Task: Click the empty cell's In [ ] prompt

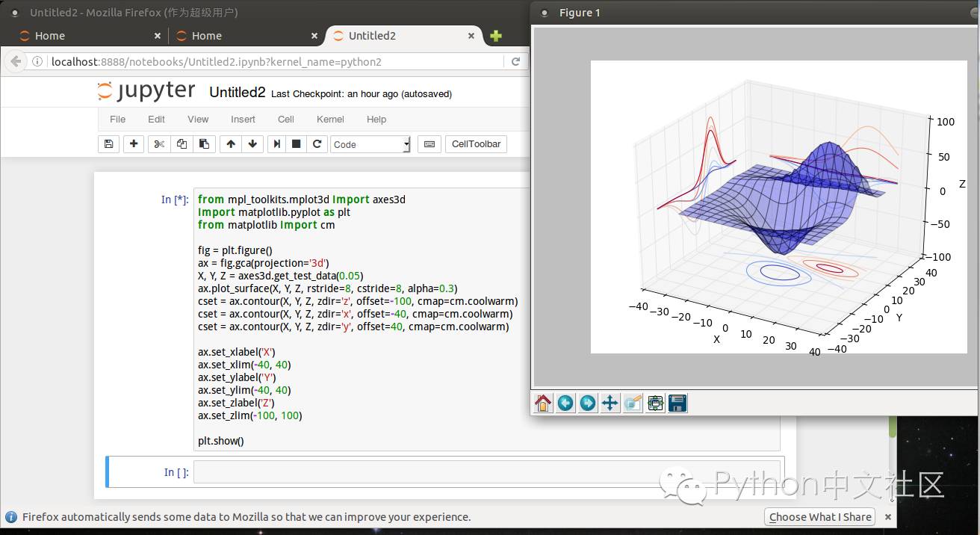Action: tap(176, 472)
